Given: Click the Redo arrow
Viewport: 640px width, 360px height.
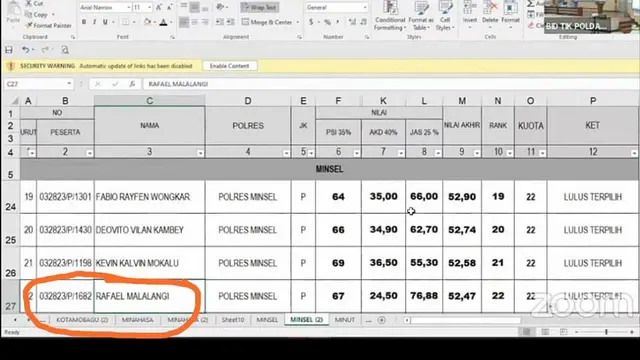Looking at the screenshot, I should point(44,50).
